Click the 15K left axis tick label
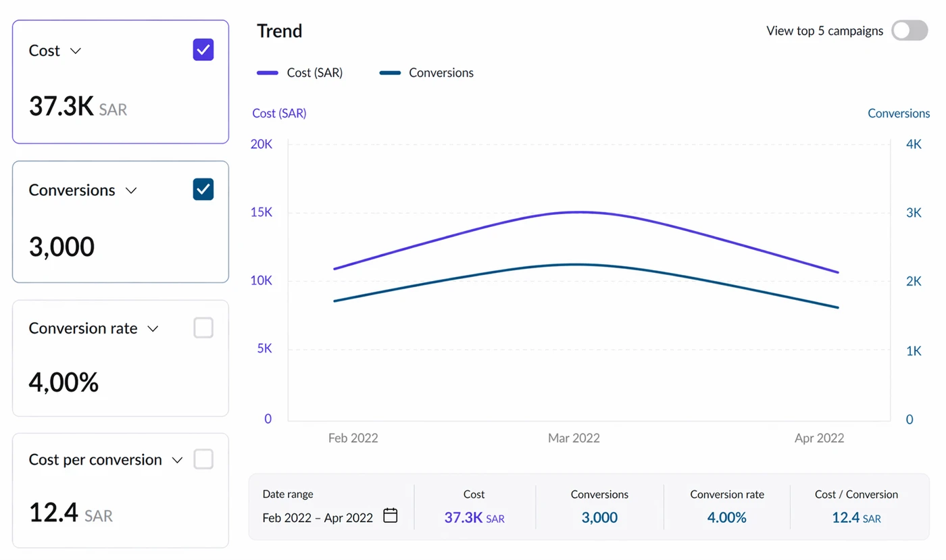Image resolution: width=946 pixels, height=560 pixels. pos(261,212)
